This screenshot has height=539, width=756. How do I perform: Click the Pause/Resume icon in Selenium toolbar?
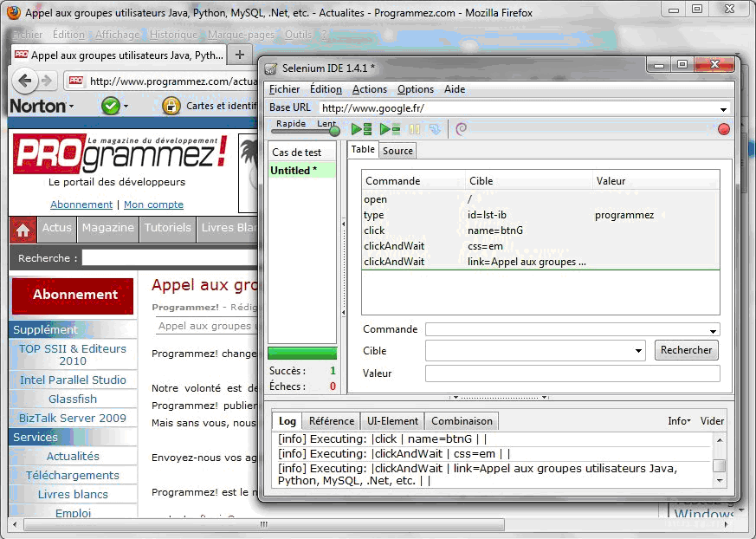pos(414,129)
